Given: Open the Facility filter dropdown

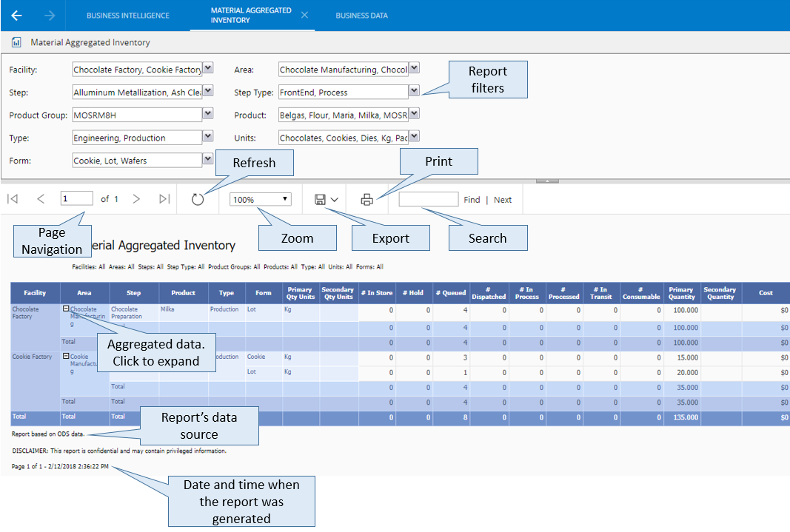Looking at the screenshot, I should pyautogui.click(x=208, y=69).
